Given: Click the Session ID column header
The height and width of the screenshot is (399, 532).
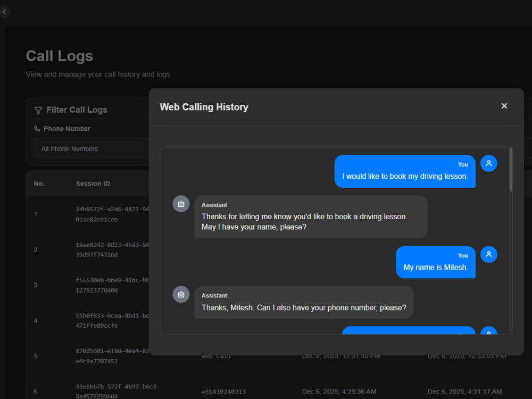Looking at the screenshot, I should 93,184.
